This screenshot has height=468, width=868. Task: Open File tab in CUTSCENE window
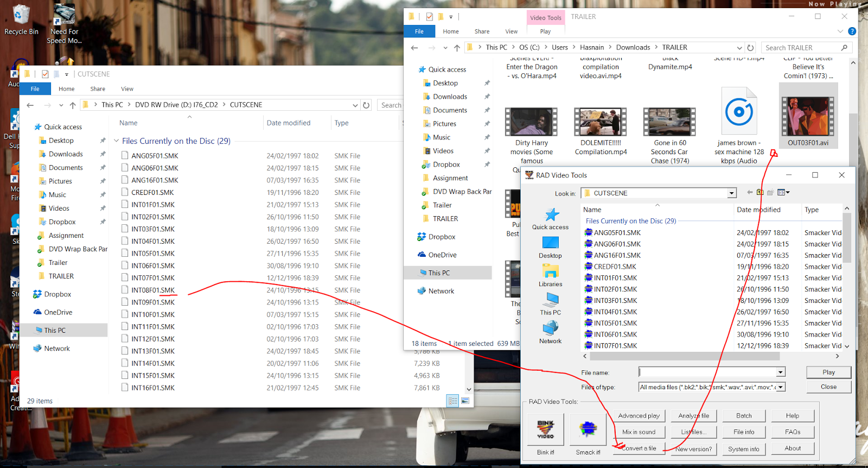tap(35, 89)
